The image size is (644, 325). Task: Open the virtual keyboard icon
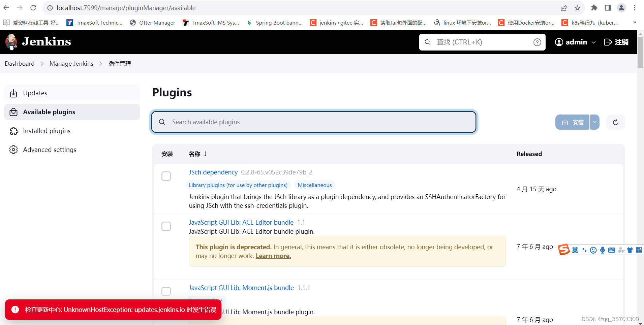(x=612, y=250)
